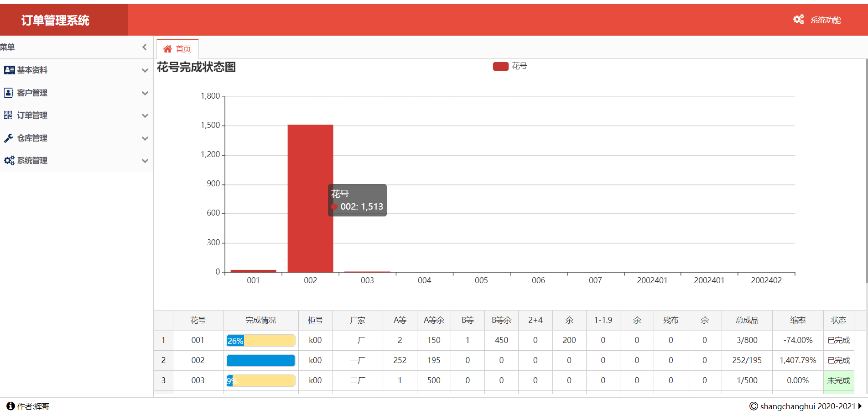Screen dimensions: 868x411
Task: Click the home icon on 首页 tab
Action: [x=167, y=49]
